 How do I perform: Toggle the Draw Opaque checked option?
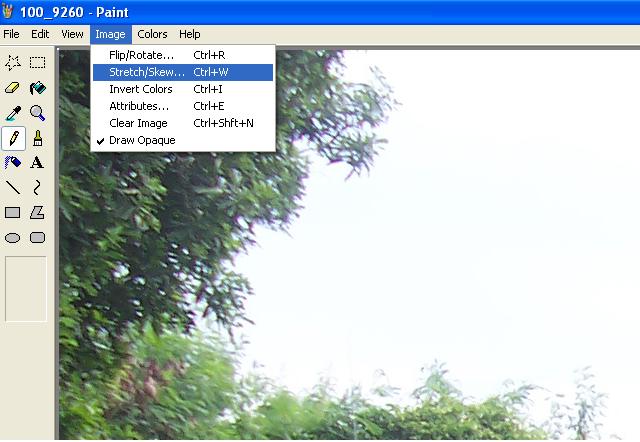pyautogui.click(x=183, y=140)
